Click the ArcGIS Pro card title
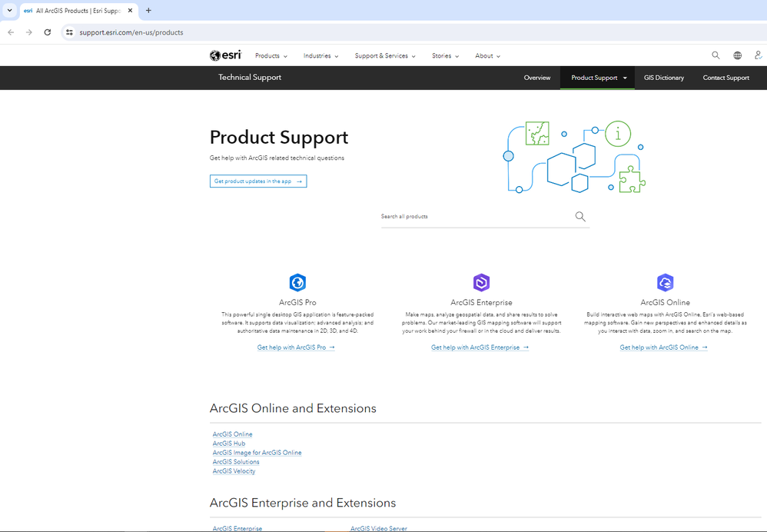The image size is (767, 532). [297, 302]
